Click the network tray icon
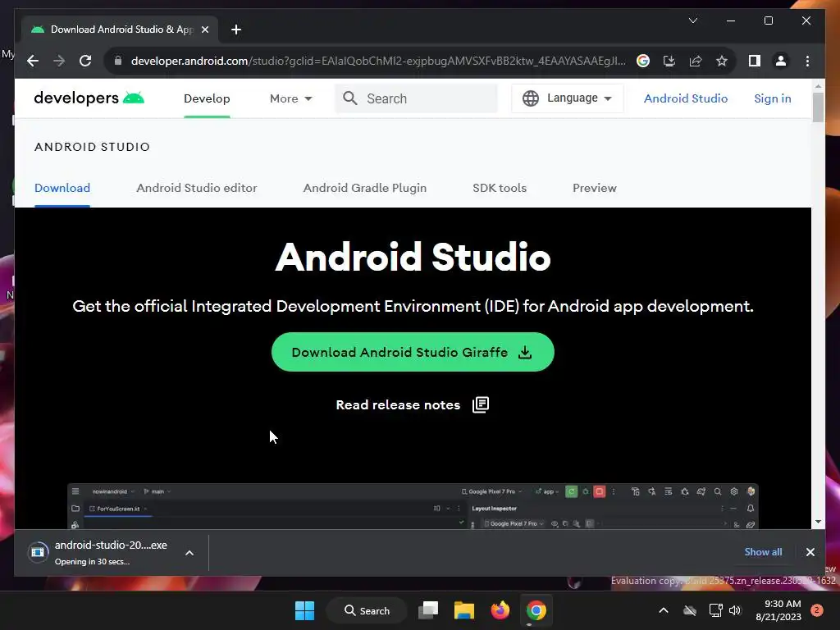840x630 pixels. tap(715, 610)
